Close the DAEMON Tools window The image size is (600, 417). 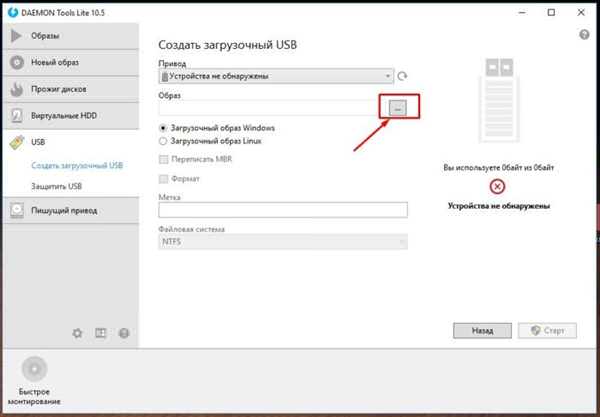click(580, 13)
